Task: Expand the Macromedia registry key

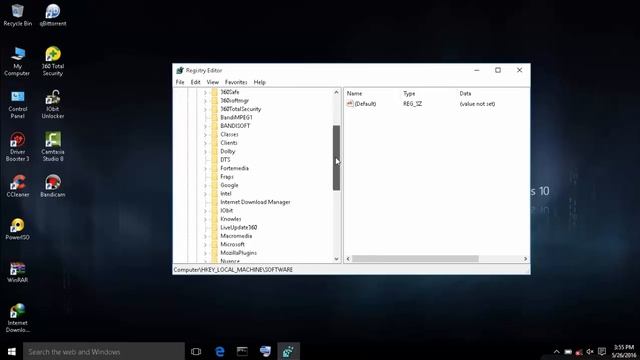Action: click(205, 236)
